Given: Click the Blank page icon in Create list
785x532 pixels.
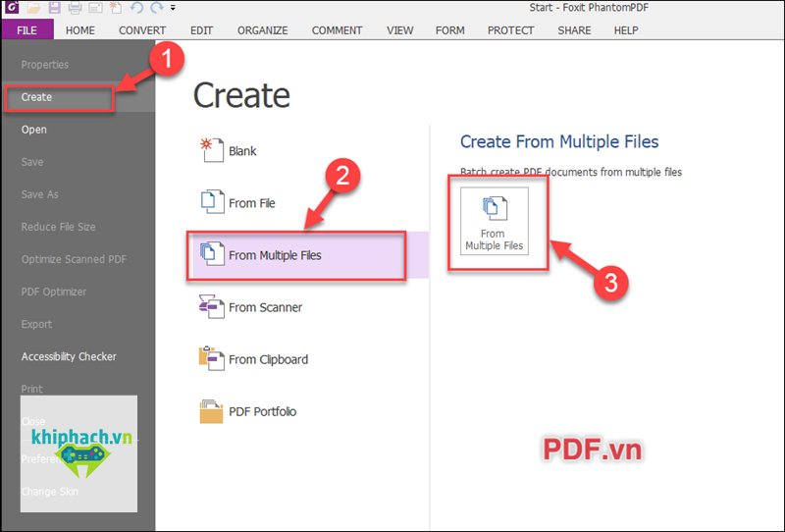Looking at the screenshot, I should click(x=212, y=150).
